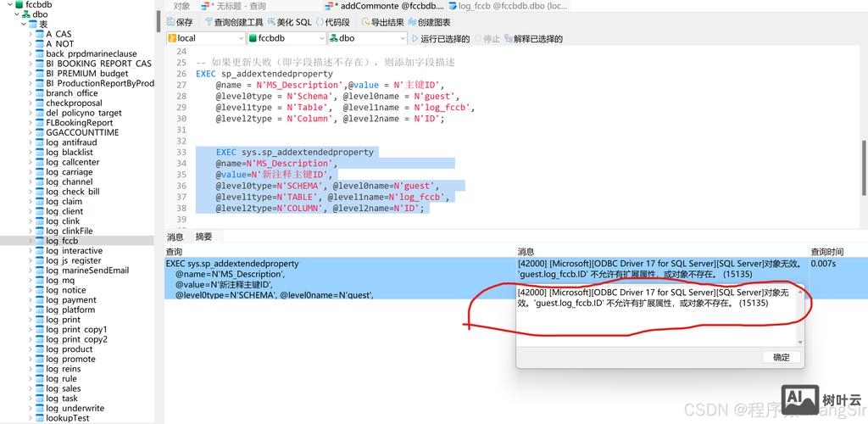The width and height of the screenshot is (868, 424).
Task: Click the table icon for back_prpdmarineclause
Action: click(x=39, y=53)
